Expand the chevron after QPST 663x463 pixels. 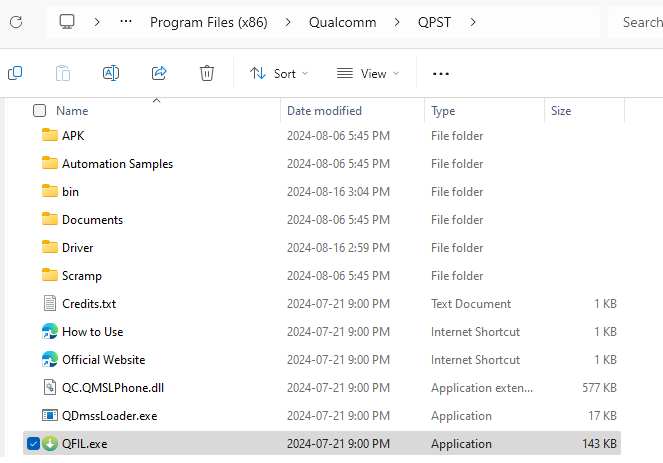tap(473, 22)
